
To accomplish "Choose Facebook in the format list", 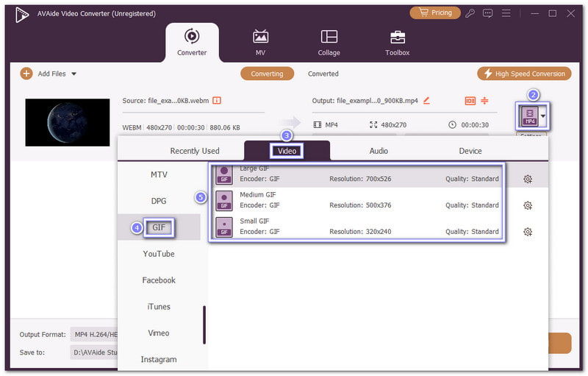I will 159,280.
